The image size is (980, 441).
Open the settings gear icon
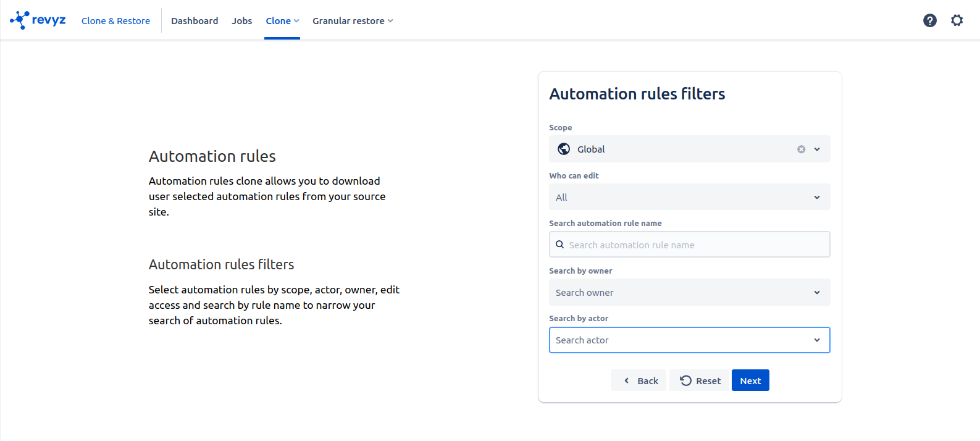tap(957, 20)
